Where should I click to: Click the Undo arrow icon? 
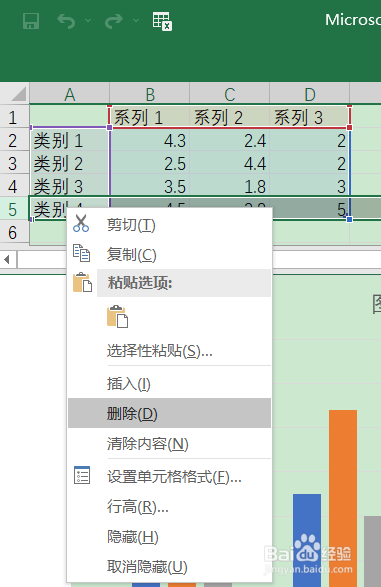point(66,21)
